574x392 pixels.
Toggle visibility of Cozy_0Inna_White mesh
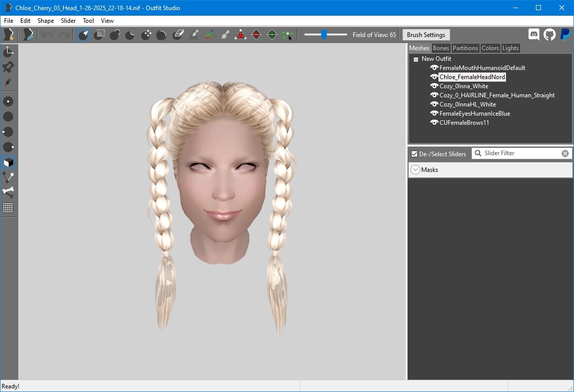click(434, 86)
